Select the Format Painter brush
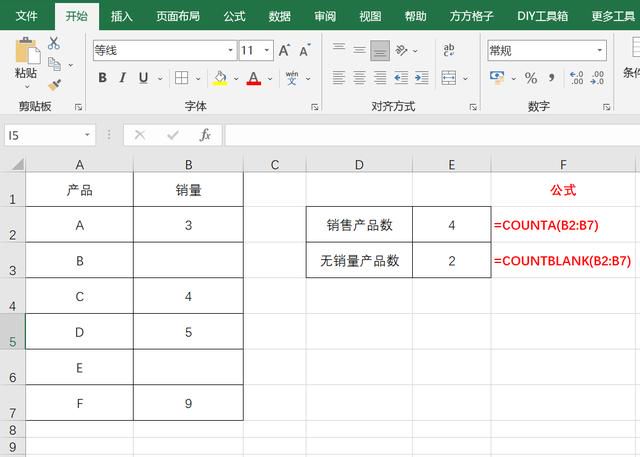The height and width of the screenshot is (457, 640). click(x=54, y=85)
